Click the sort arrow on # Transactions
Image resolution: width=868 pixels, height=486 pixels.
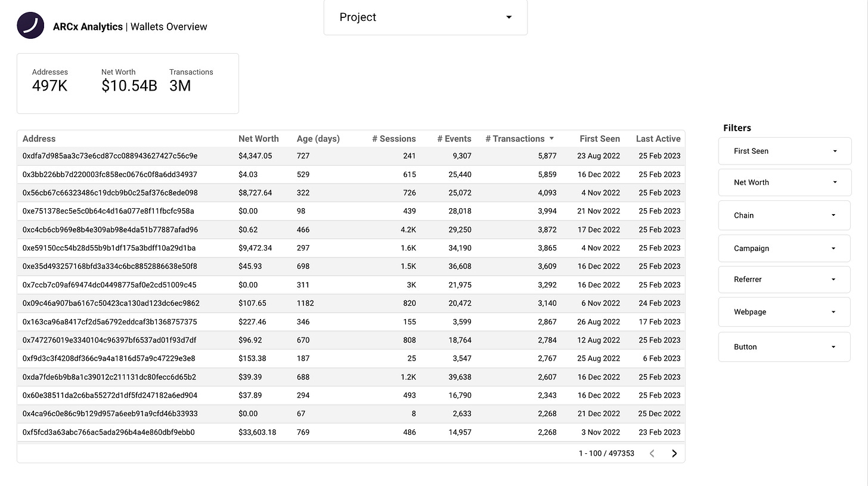tap(553, 138)
